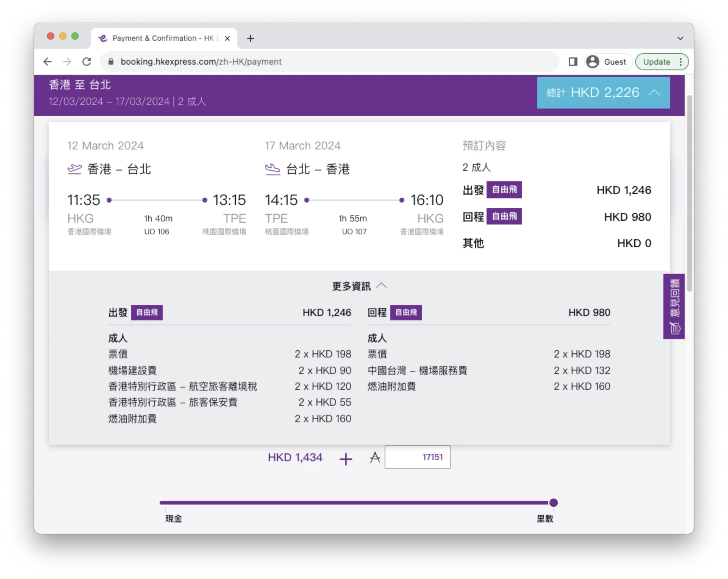Open the side panel icon

coord(573,62)
